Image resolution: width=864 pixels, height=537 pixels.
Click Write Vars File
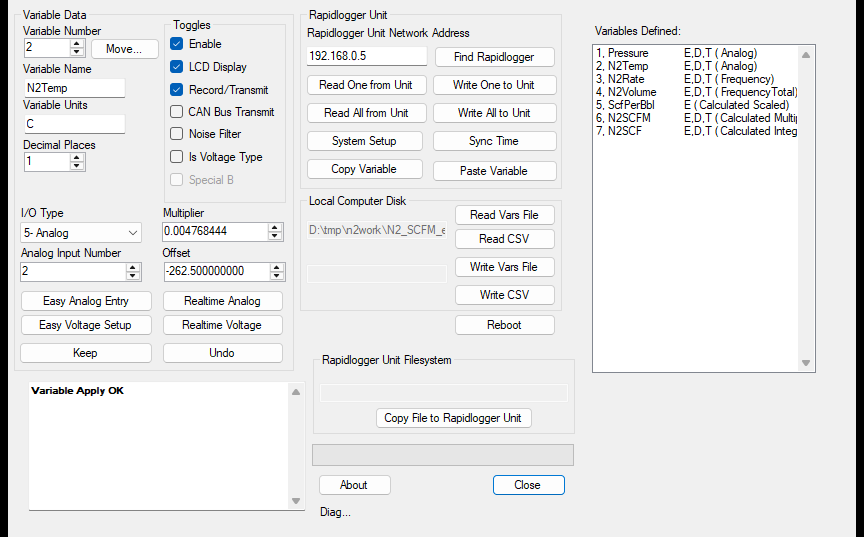pos(504,267)
